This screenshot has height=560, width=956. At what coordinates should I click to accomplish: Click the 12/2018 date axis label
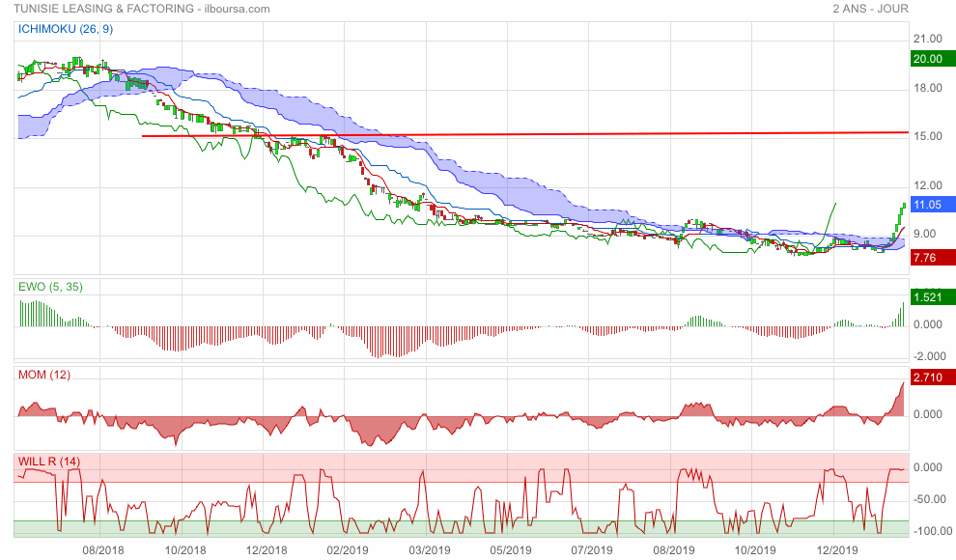[267, 550]
